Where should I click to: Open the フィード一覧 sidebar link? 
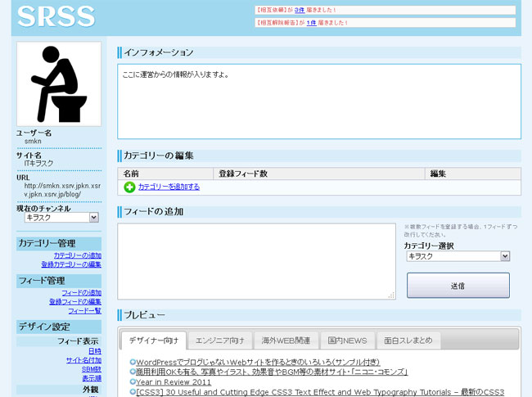(84, 311)
